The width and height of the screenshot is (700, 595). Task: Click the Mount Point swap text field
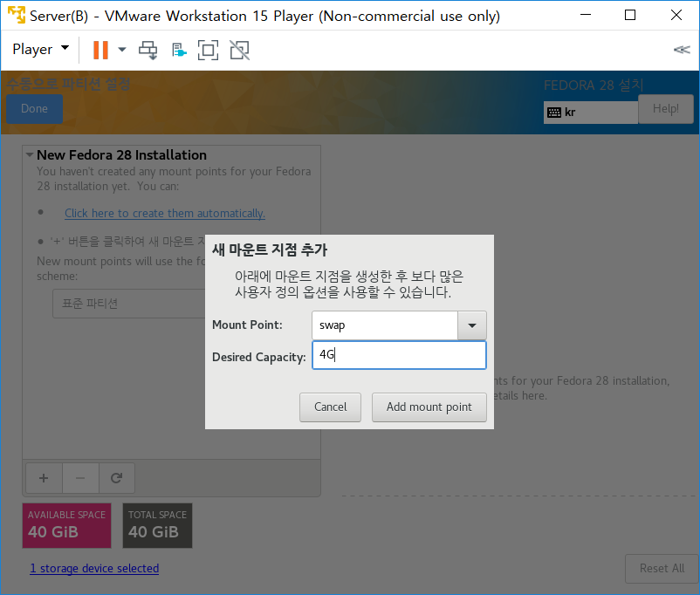385,325
